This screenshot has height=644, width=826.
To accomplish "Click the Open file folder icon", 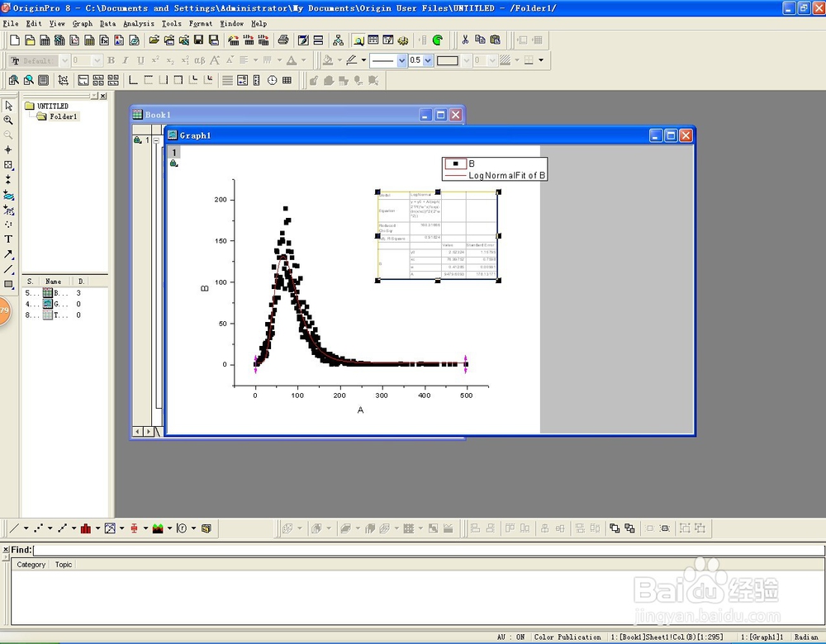I will pyautogui.click(x=154, y=40).
